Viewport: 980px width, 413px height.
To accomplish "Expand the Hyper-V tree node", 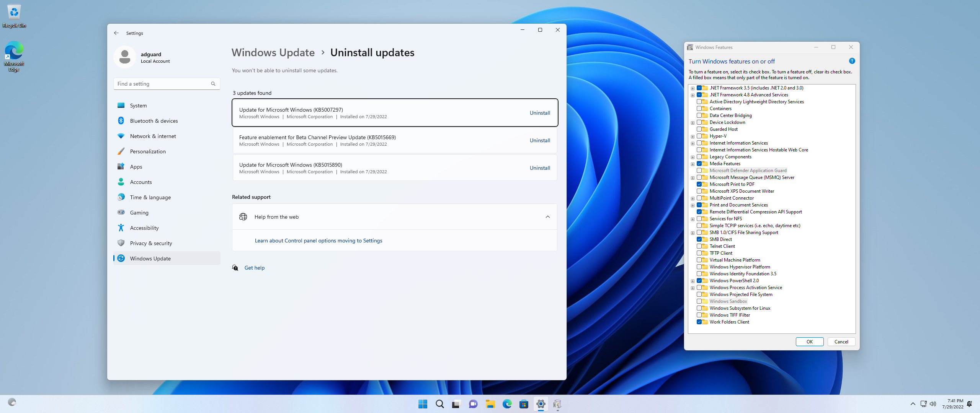I will point(693,137).
